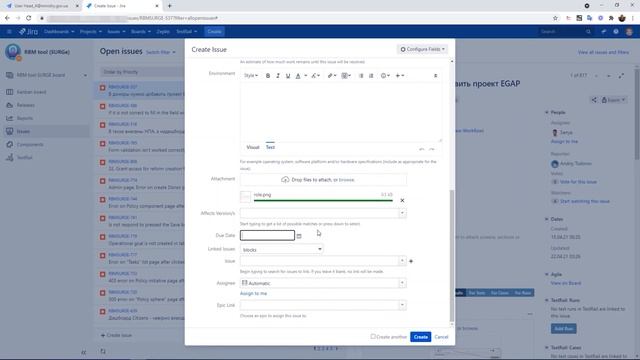
Task: Open the navbar hamburger menu
Action: (x=9, y=31)
